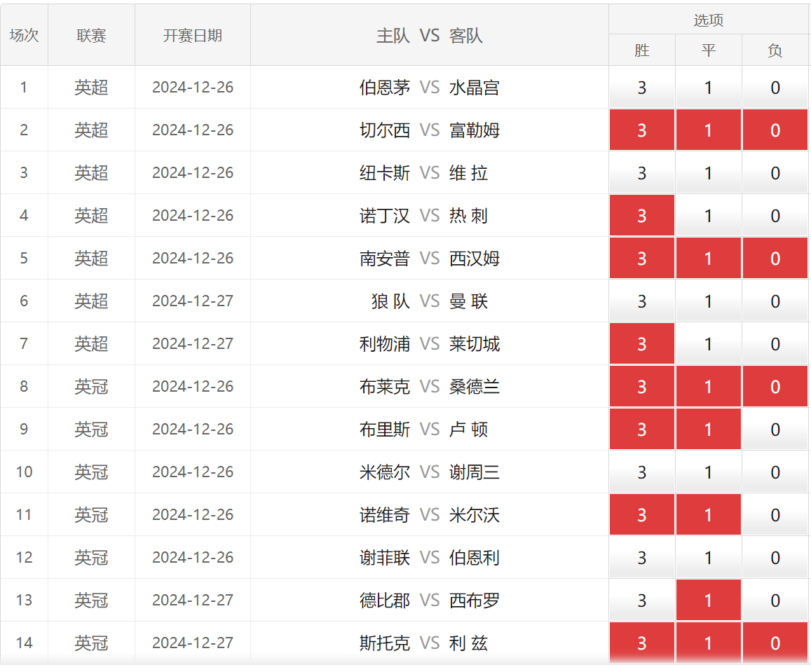Deselect draw (1) for 南安普 vs 西汉姆
Viewport: 811px width, 672px height.
click(709, 258)
